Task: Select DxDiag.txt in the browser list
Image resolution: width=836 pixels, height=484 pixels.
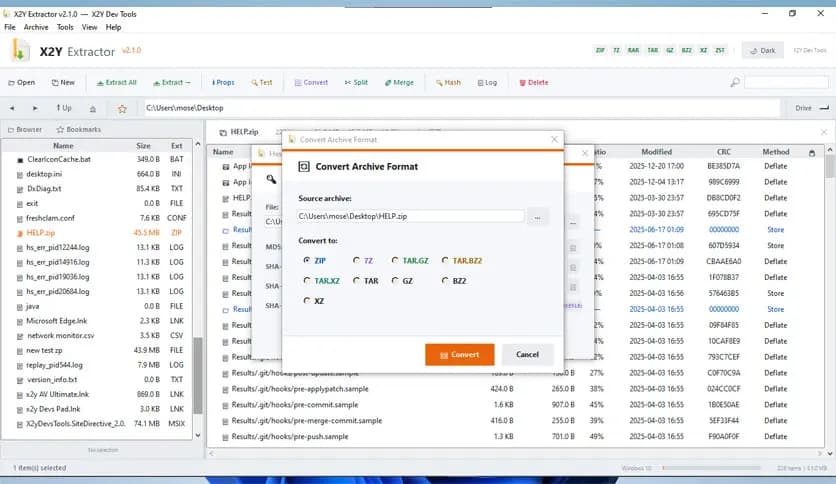Action: tap(99, 189)
